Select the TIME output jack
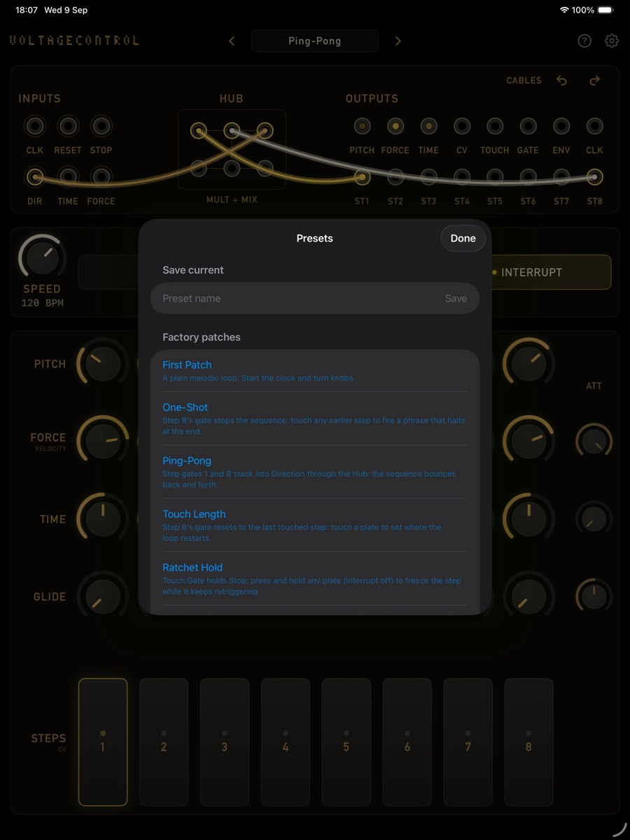This screenshot has height=840, width=630. (x=428, y=127)
